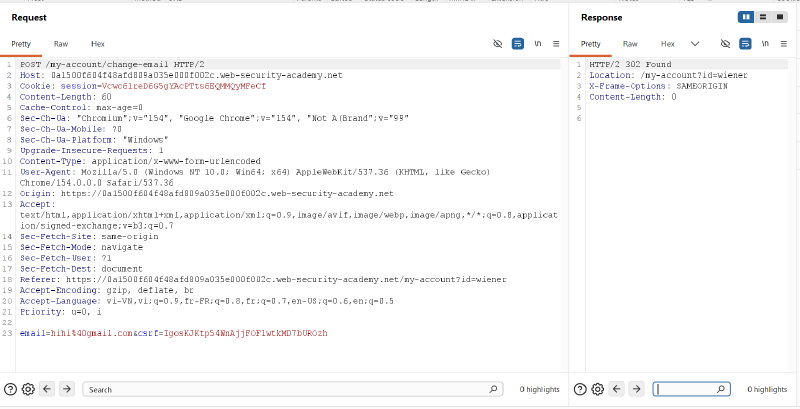The width and height of the screenshot is (800, 409).
Task: Expand the Response tabs overflow chevron
Action: tap(695, 44)
